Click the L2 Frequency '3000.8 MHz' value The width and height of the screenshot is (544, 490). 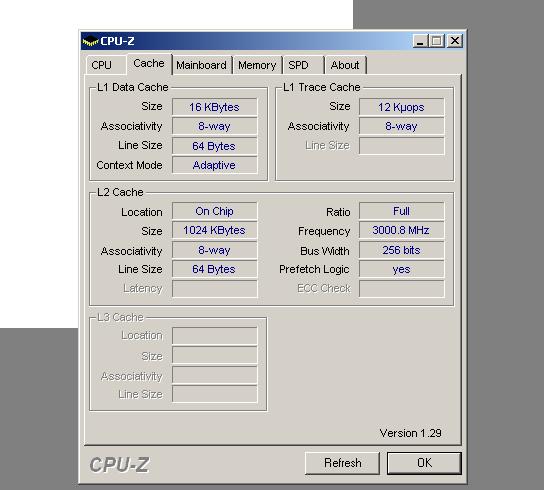401,230
